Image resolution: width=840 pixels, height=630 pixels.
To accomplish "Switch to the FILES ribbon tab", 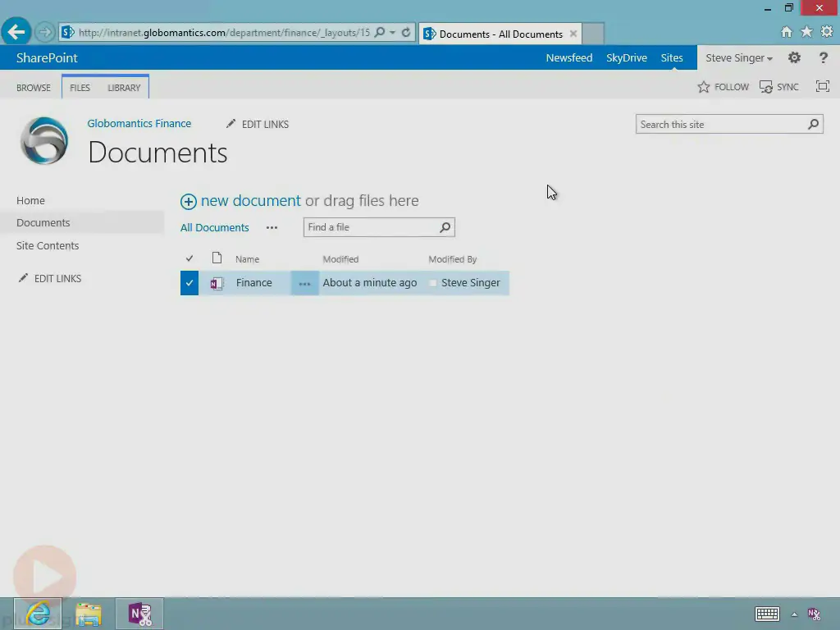I will tap(80, 87).
